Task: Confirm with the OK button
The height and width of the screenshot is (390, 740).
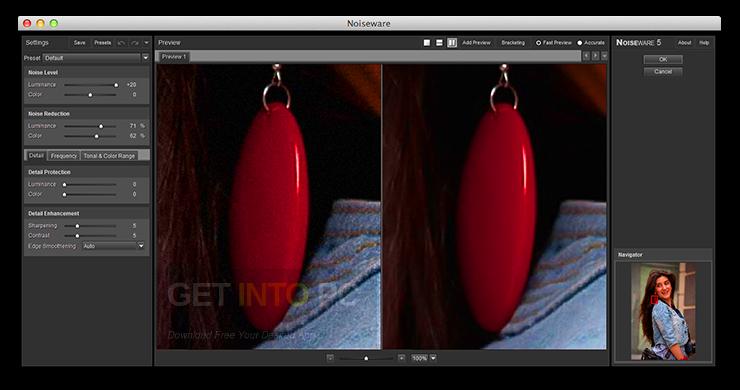Action: coord(663,59)
